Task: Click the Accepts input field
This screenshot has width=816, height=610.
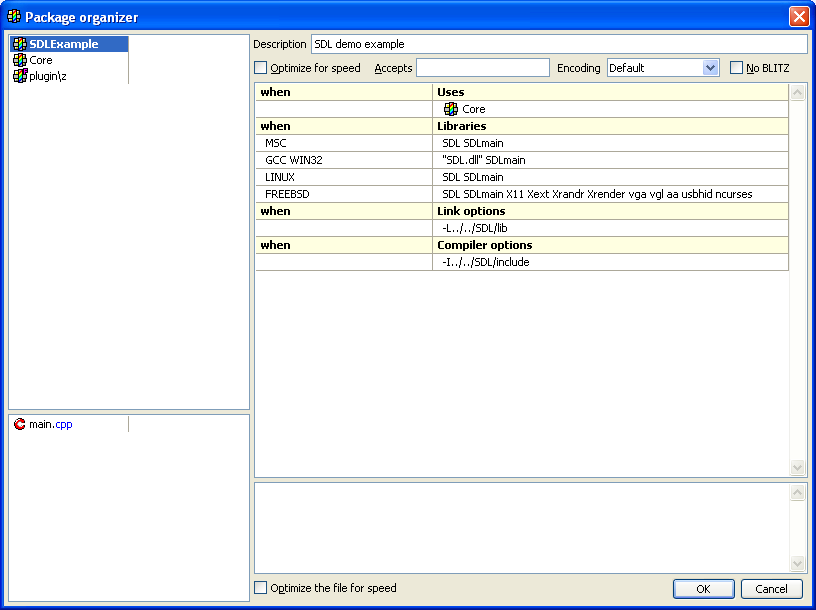Action: 482,68
